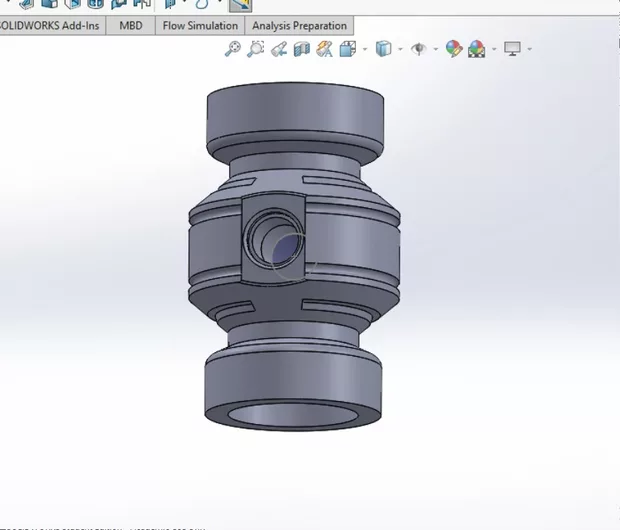Open View Settings monitor icon
Viewport: 620px width, 530px height.
click(512, 48)
